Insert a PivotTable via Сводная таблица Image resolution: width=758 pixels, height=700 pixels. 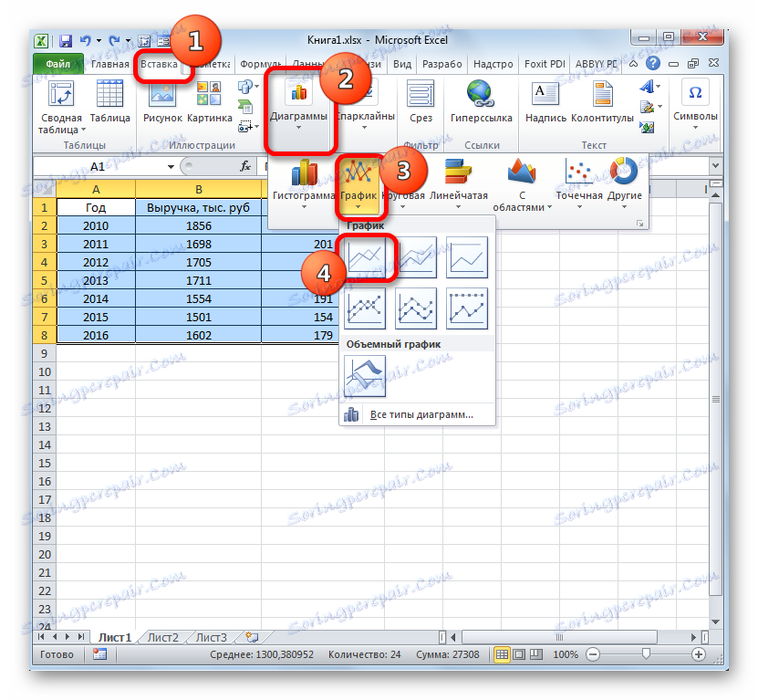click(x=61, y=108)
